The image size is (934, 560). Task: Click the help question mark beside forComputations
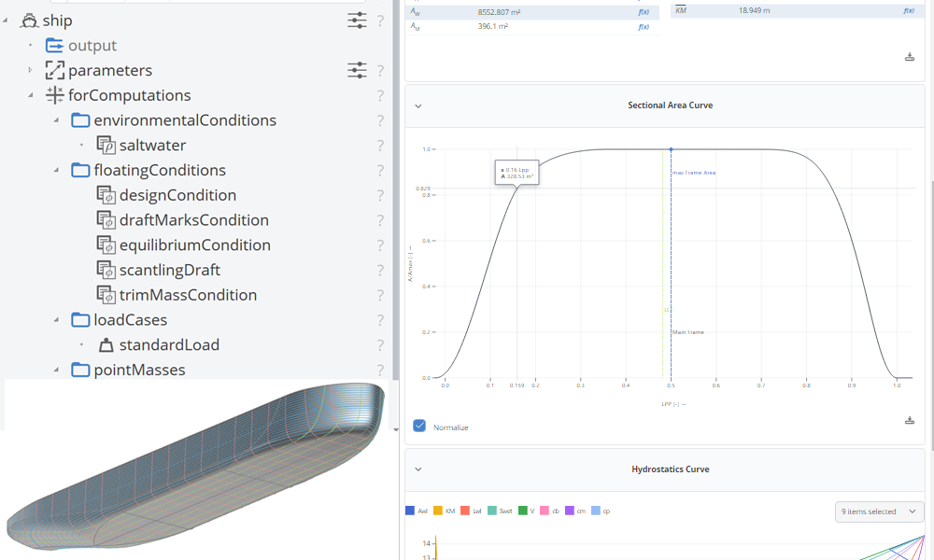380,95
